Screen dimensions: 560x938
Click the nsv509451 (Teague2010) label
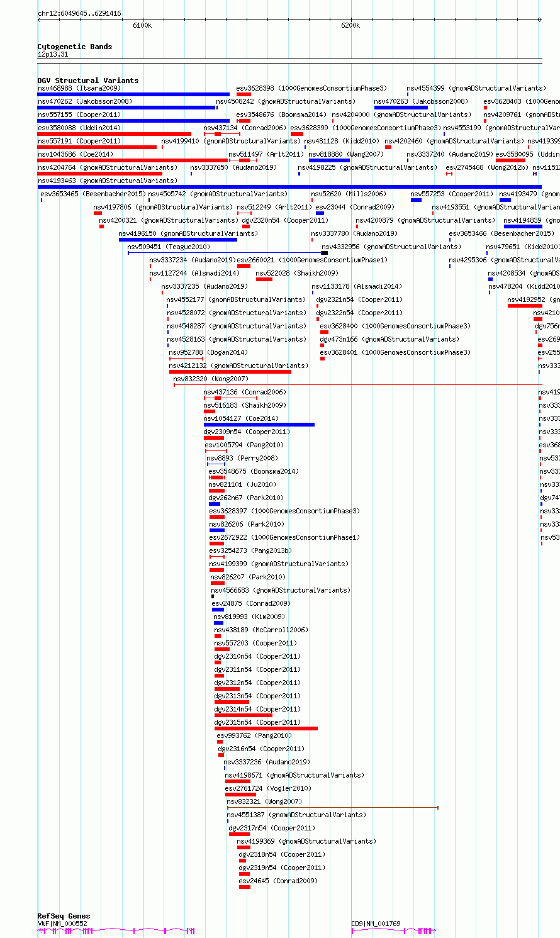(169, 247)
